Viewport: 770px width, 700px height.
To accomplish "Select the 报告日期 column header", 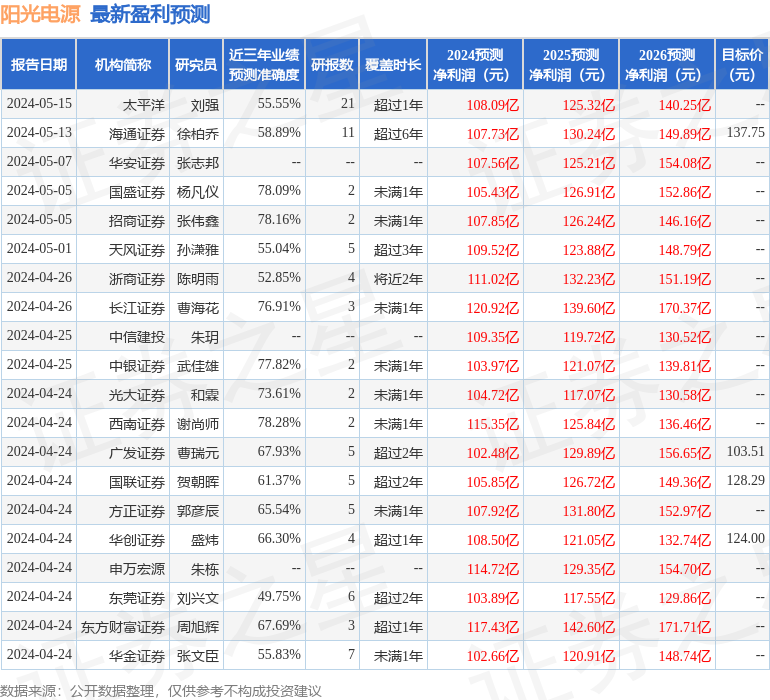I will (x=39, y=64).
